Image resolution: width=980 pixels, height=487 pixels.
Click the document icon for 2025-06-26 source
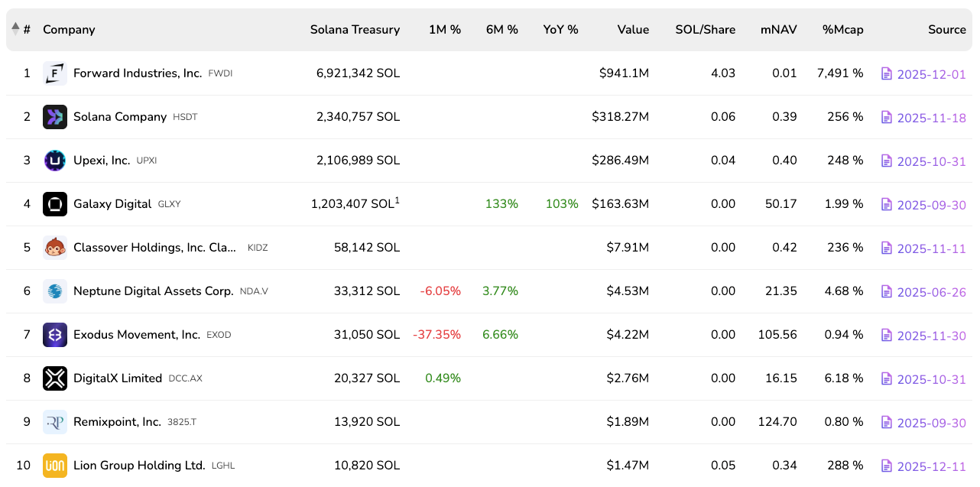coord(887,291)
